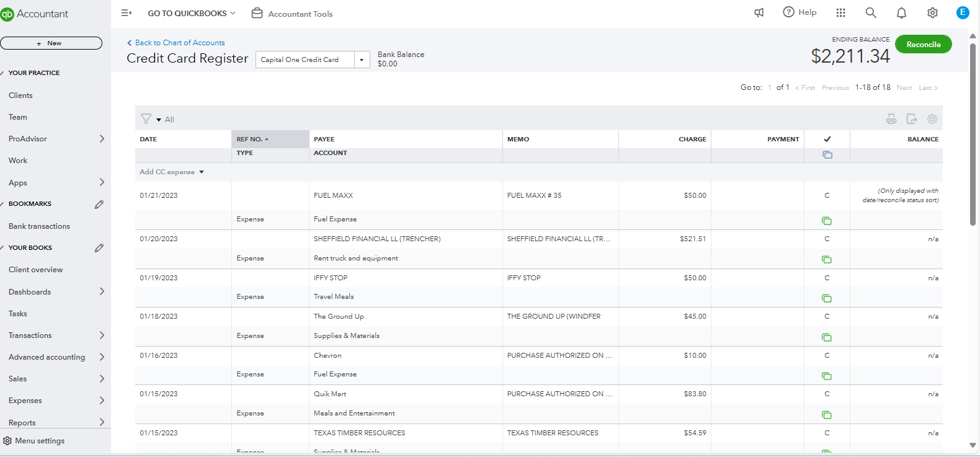Open the settings gear in header
Screen dimensions: 980x457
point(932,12)
